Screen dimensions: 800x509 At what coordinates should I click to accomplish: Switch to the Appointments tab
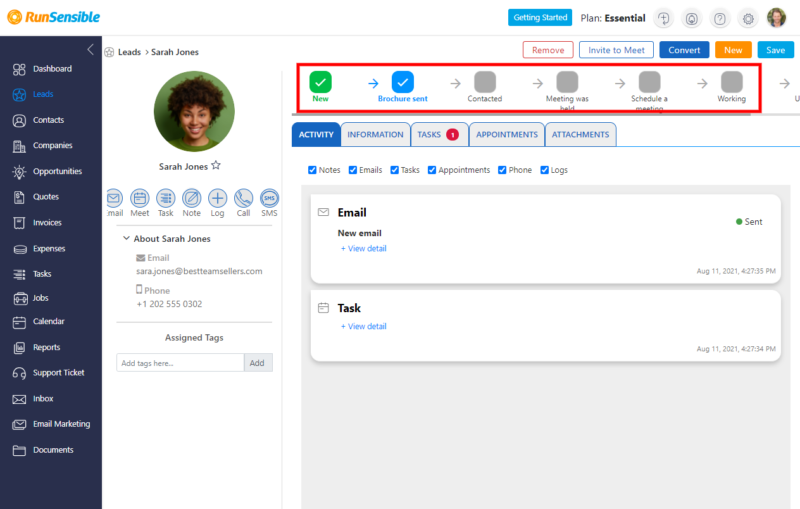pos(507,135)
